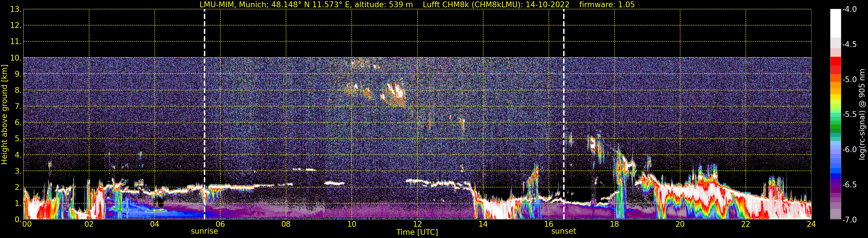Pick the white segment at the colorbar top

[x=835, y=23]
